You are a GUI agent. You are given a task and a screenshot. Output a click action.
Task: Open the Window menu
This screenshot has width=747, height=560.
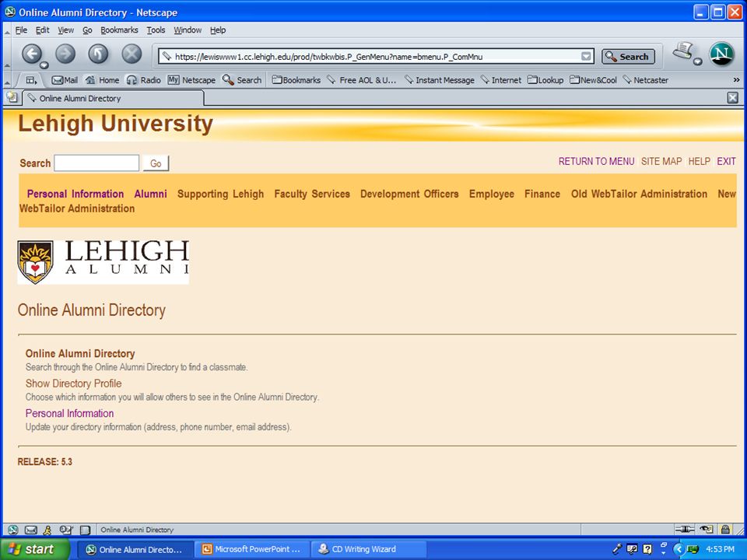click(x=188, y=30)
